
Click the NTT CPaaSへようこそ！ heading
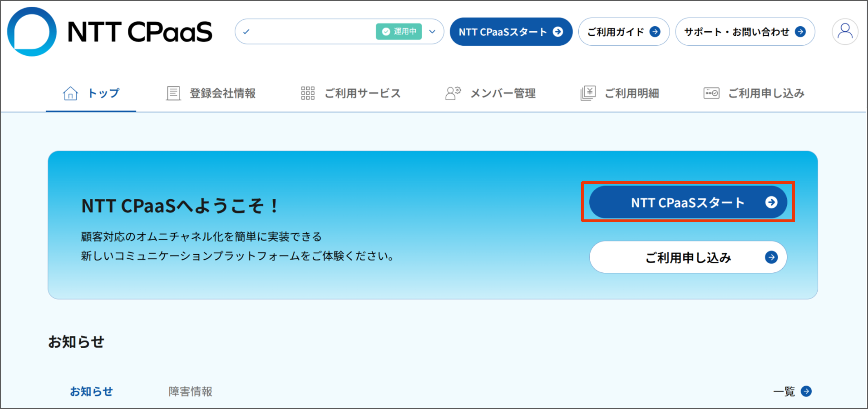180,206
